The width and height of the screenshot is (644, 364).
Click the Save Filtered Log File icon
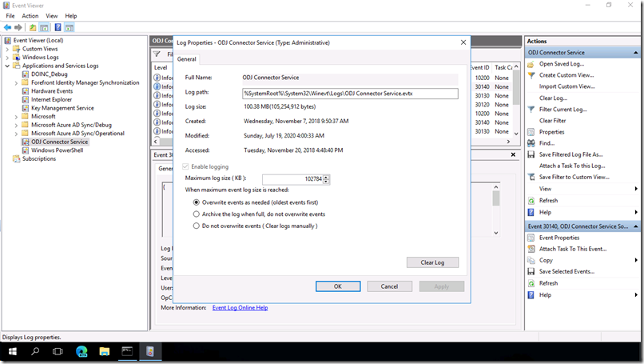coord(531,154)
